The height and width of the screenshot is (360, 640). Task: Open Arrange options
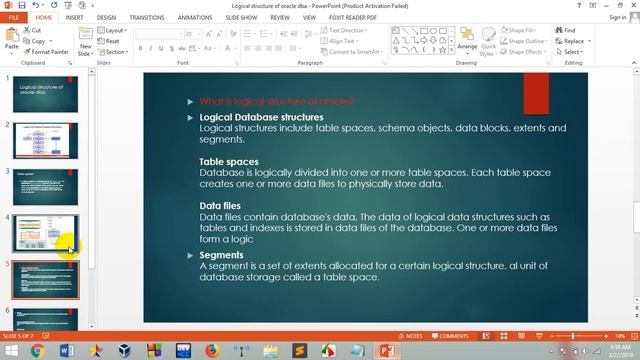pyautogui.click(x=467, y=41)
